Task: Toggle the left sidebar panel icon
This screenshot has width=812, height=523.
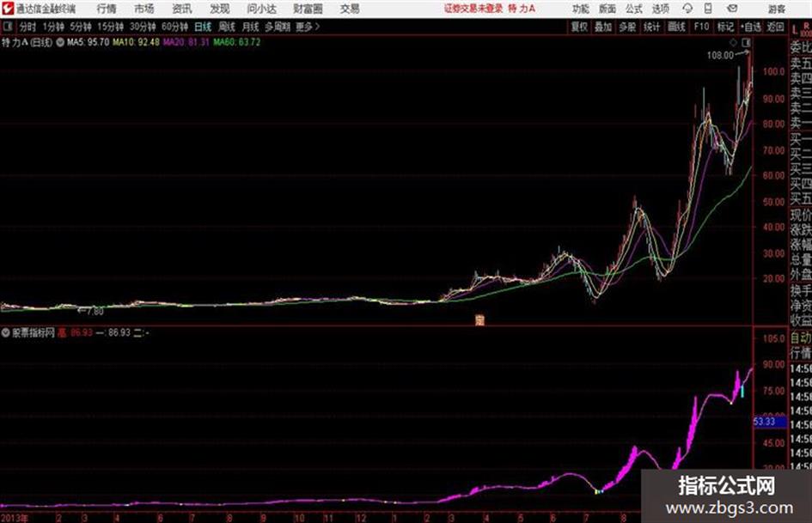Action: tap(7, 27)
